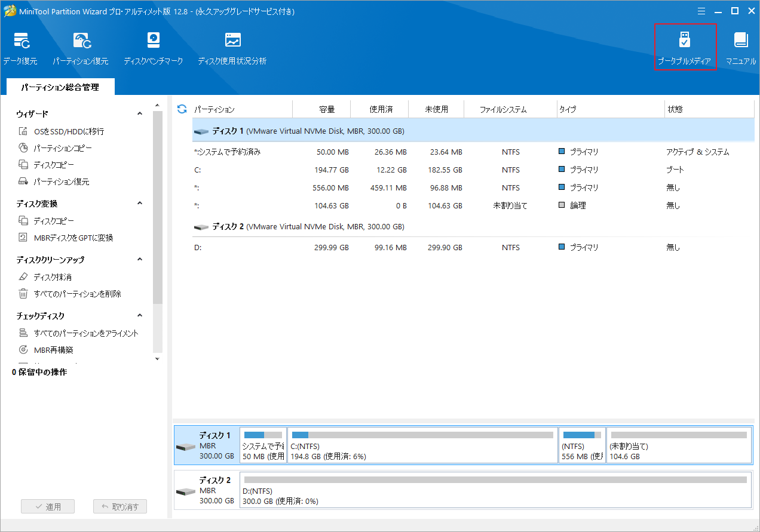
Task: Select the D:(NTFS) 300.0 GB block in the disk map
Action: coord(495,490)
